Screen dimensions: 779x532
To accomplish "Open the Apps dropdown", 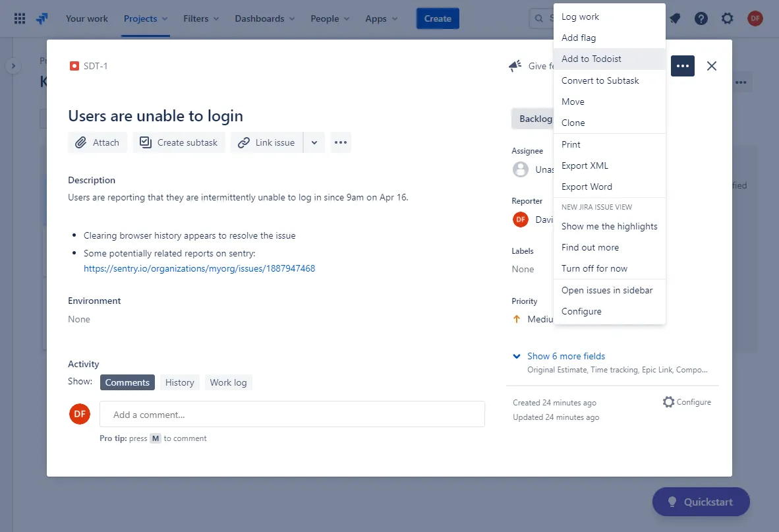I will pyautogui.click(x=381, y=18).
